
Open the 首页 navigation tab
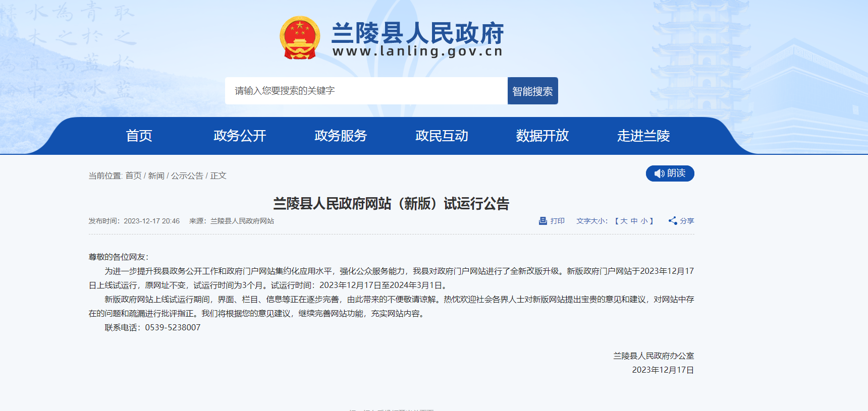139,136
